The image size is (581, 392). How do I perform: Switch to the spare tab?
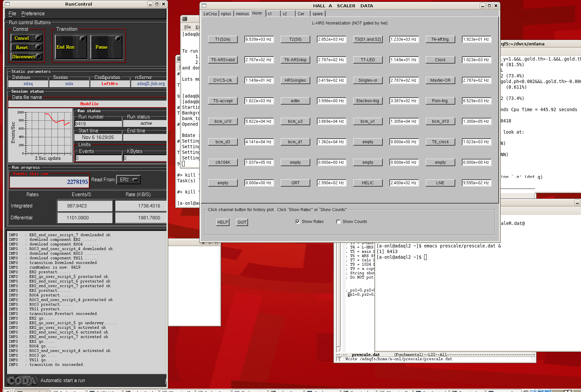[317, 14]
